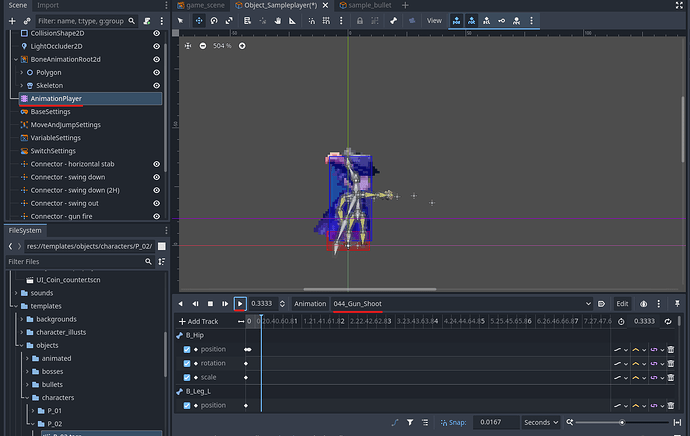Viewport: 690px width, 436px height.
Task: Click the Edit button in animation panel
Action: click(622, 303)
